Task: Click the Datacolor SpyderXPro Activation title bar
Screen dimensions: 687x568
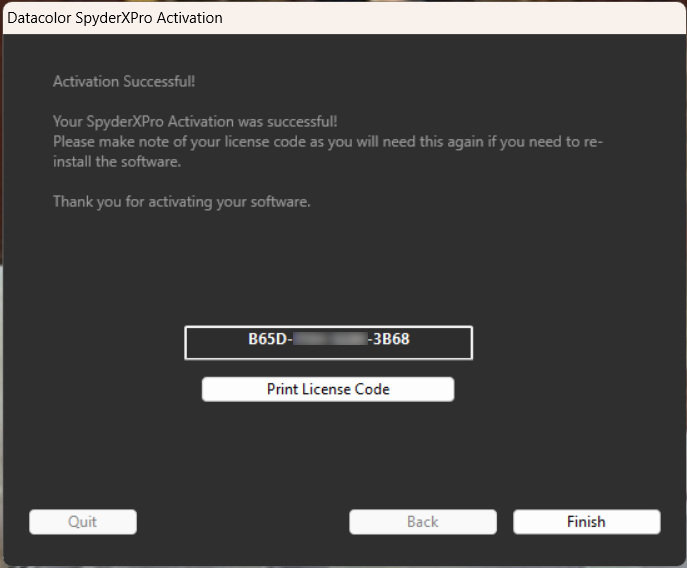Action: 344,18
